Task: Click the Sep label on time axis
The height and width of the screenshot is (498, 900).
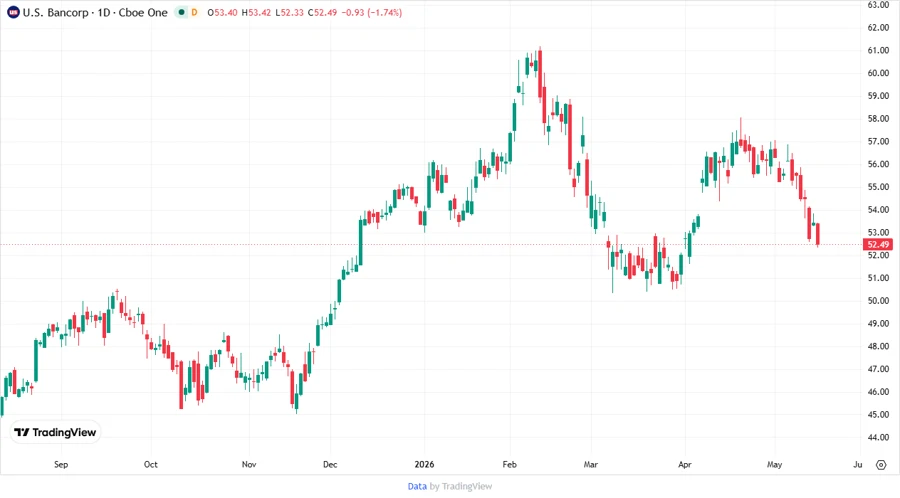Action: pyautogui.click(x=61, y=464)
